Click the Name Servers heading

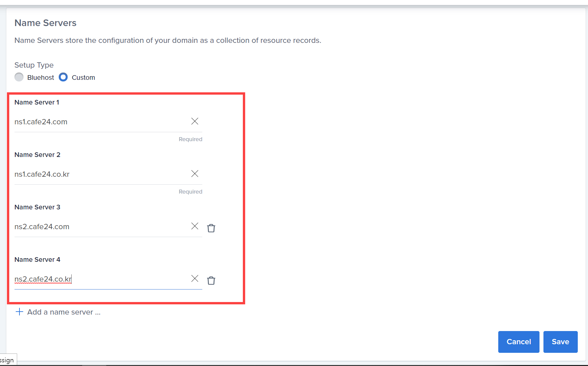(x=46, y=23)
